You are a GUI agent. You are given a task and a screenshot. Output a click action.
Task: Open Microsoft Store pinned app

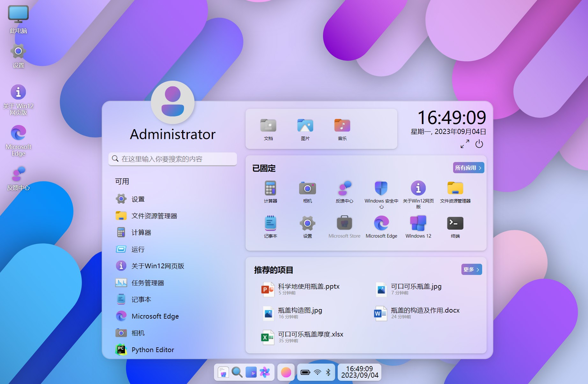[x=344, y=227]
